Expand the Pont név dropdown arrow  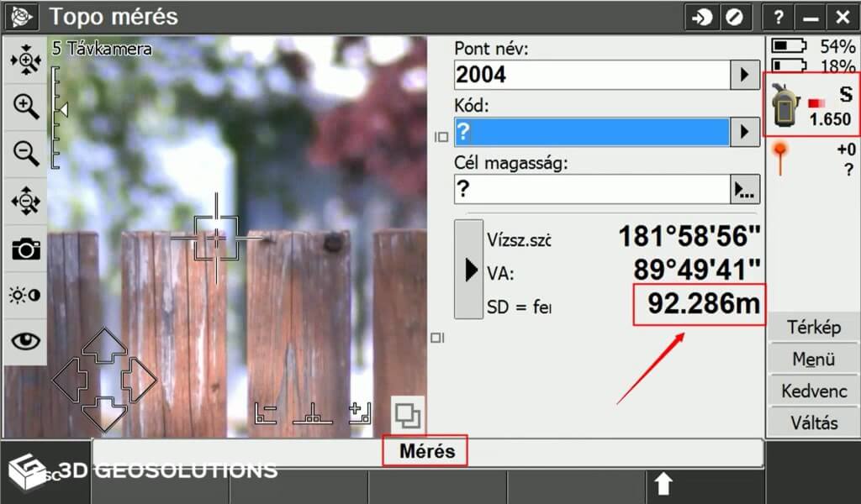pyautogui.click(x=745, y=74)
